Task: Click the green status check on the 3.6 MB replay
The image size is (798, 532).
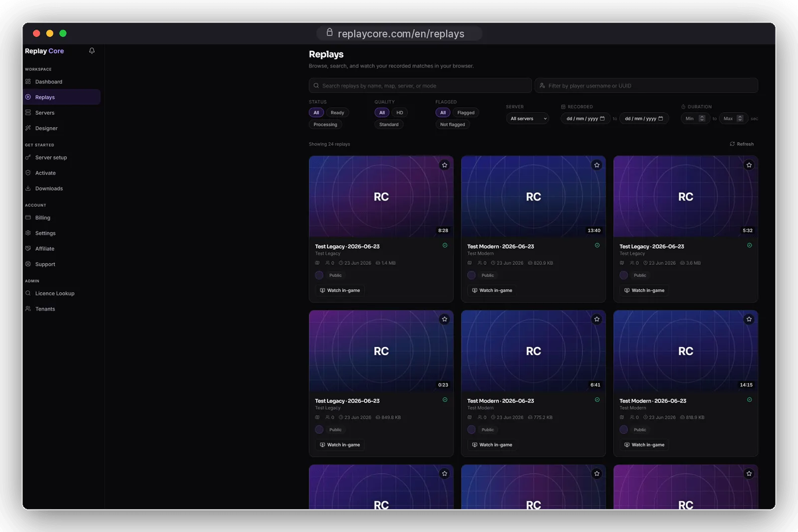Action: tap(749, 245)
